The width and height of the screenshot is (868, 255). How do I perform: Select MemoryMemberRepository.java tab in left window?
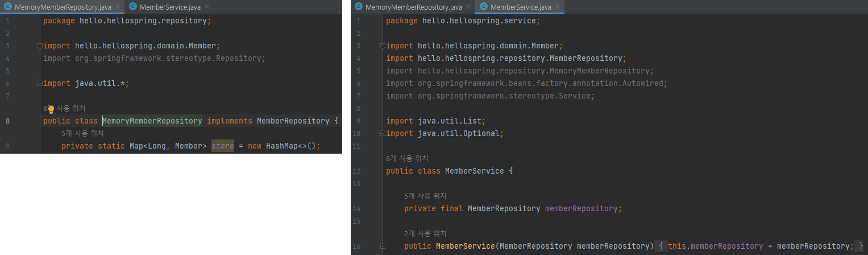pyautogui.click(x=63, y=7)
